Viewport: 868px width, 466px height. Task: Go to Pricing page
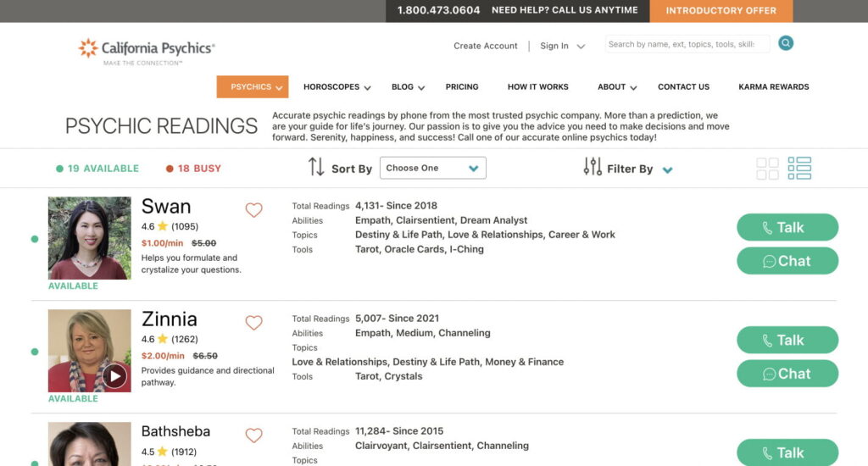pos(462,87)
